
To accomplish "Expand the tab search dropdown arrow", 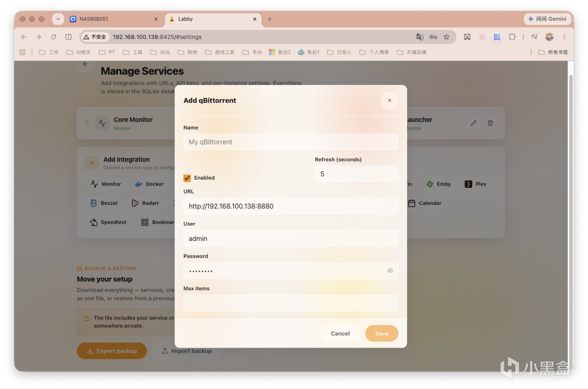I will pyautogui.click(x=58, y=19).
